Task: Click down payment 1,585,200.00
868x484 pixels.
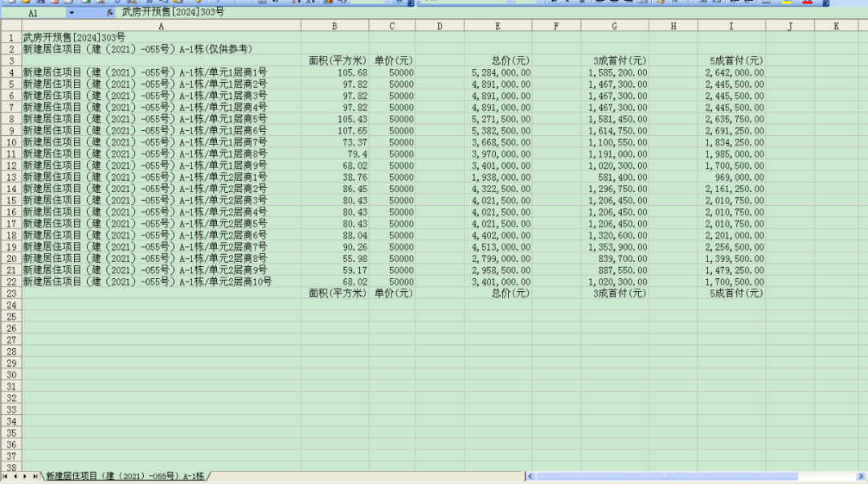Action: tap(615, 72)
